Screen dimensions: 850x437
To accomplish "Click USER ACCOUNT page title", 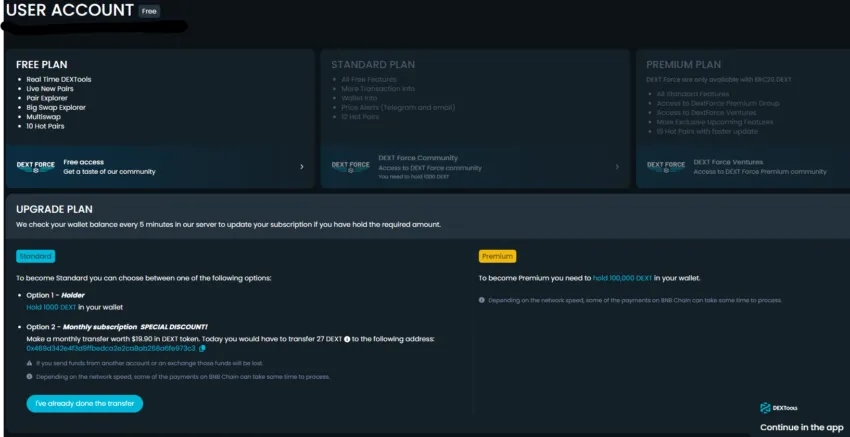I will [x=69, y=10].
